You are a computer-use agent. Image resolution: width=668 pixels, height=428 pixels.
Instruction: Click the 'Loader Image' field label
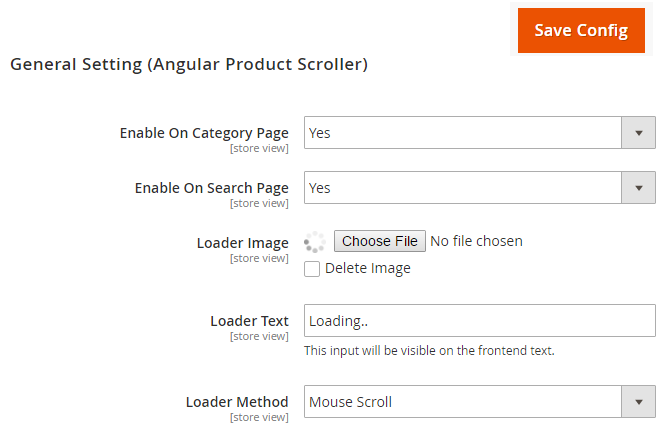[x=242, y=243]
